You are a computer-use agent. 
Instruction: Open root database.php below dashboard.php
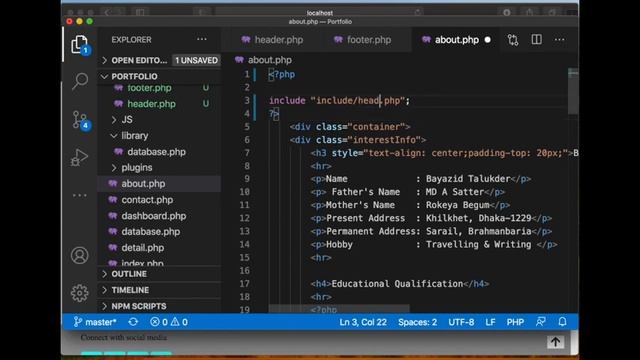(x=150, y=232)
